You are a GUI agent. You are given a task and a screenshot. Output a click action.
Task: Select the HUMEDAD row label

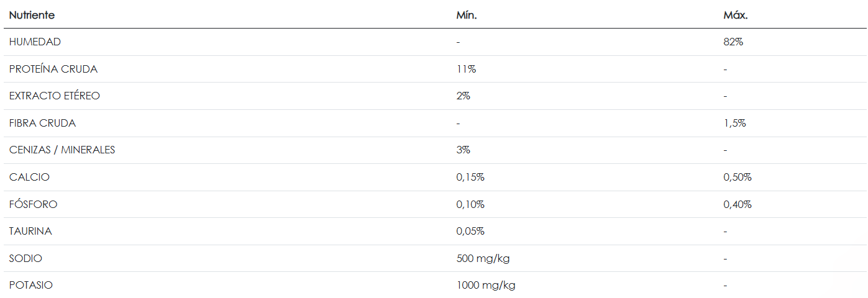click(x=35, y=42)
